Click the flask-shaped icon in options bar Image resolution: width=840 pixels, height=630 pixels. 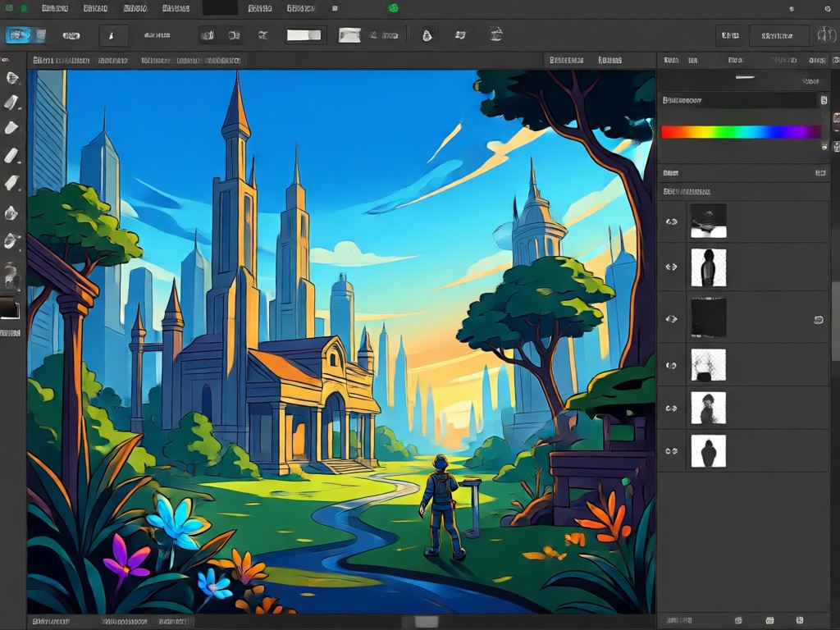click(427, 36)
